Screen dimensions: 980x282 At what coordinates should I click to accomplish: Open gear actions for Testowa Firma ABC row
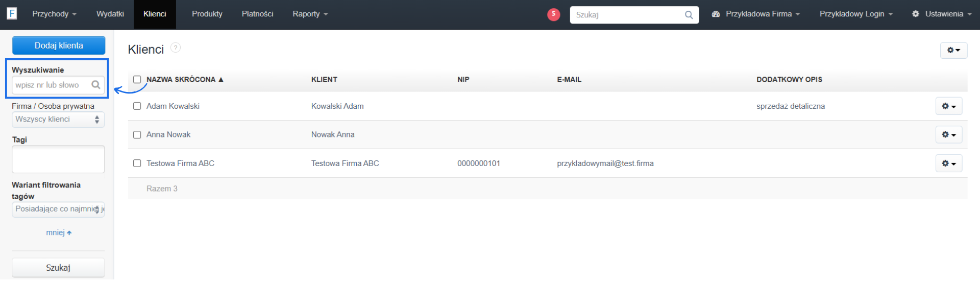click(948, 164)
